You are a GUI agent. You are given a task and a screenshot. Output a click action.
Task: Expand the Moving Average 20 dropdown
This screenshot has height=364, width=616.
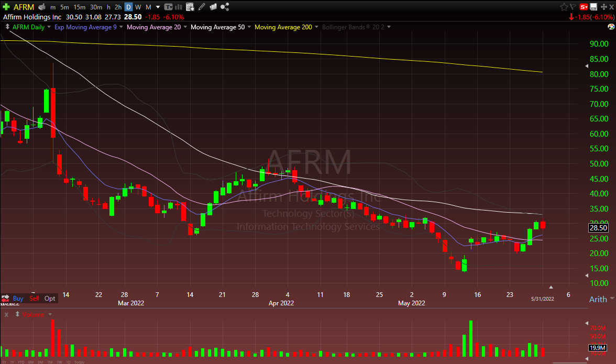click(185, 27)
